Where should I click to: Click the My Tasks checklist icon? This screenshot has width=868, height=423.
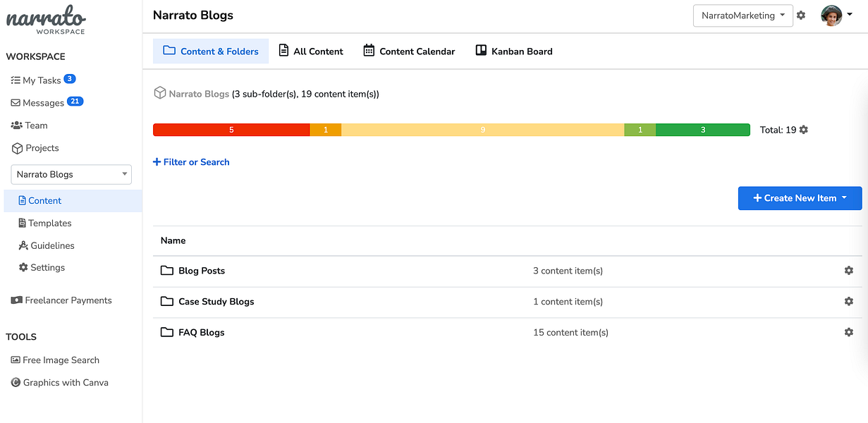(x=16, y=80)
